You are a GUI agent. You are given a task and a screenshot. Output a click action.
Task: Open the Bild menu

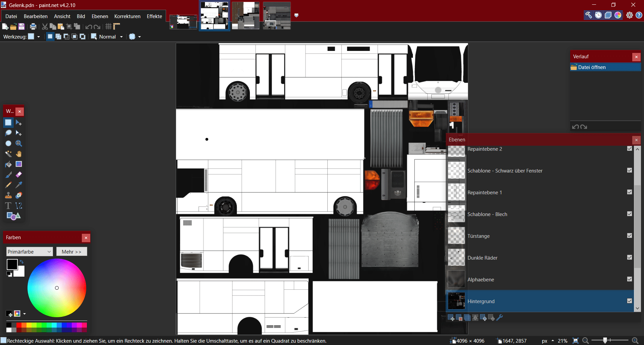click(x=81, y=16)
